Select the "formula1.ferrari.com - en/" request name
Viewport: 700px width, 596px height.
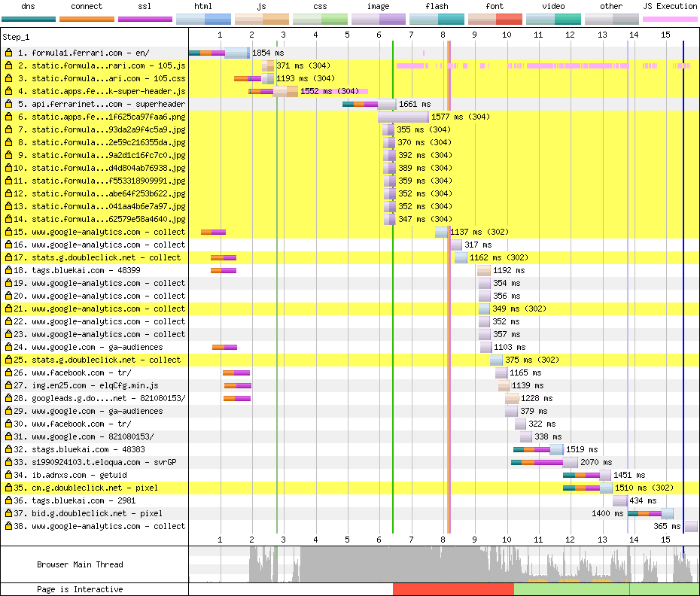90,53
